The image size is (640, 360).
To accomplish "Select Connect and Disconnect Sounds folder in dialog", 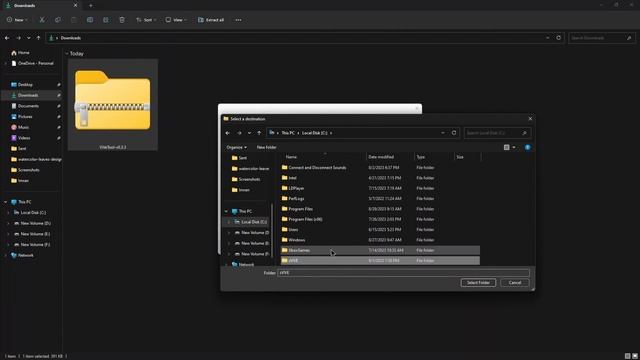I will [x=380, y=168].
